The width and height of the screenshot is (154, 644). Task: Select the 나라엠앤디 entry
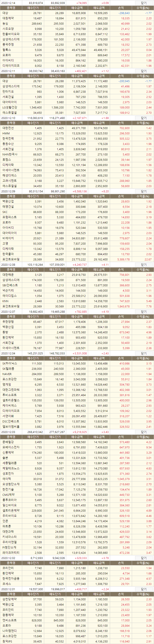click(x=9, y=631)
